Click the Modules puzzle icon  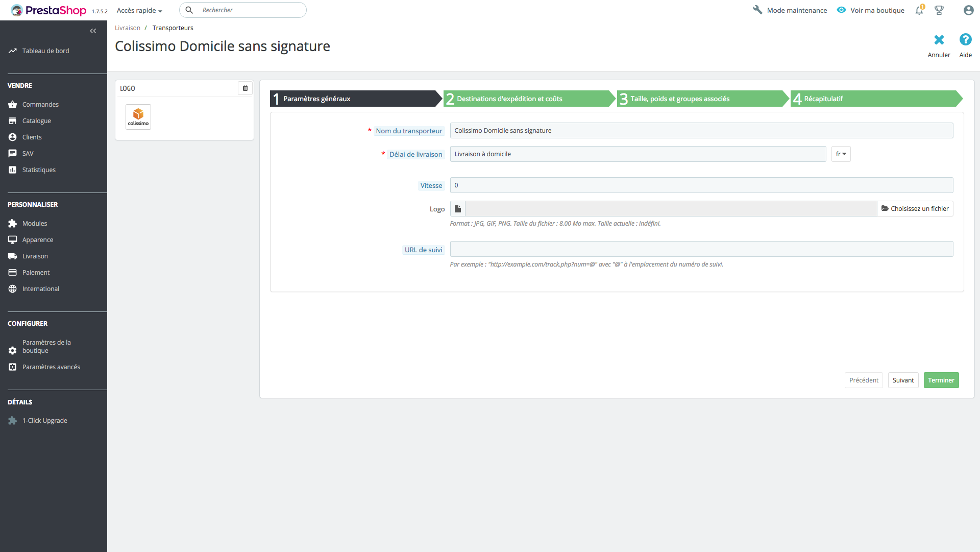[12, 224]
